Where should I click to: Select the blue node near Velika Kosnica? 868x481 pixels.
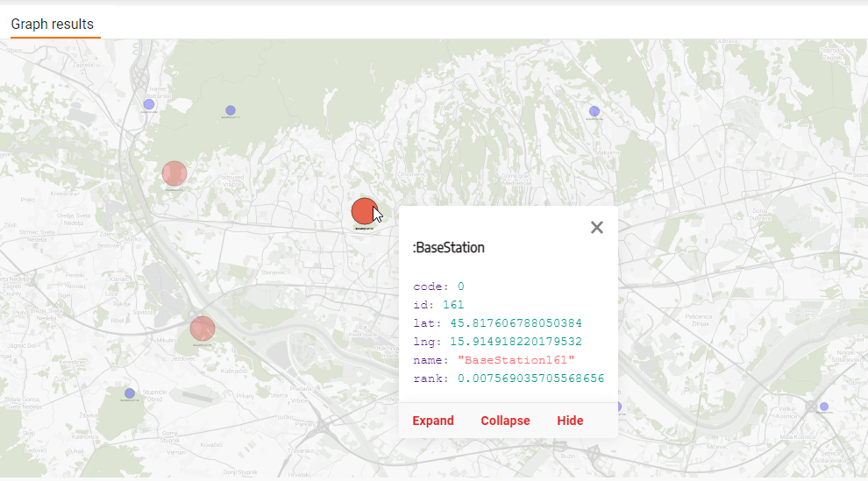point(823,407)
